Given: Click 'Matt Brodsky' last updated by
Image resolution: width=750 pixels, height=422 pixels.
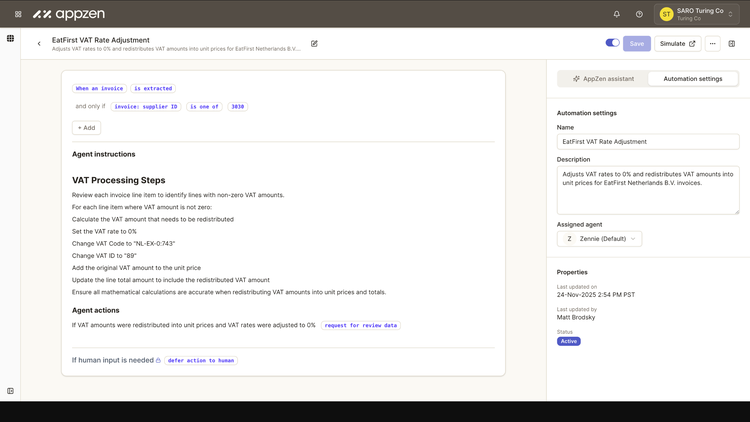Looking at the screenshot, I should pos(576,317).
